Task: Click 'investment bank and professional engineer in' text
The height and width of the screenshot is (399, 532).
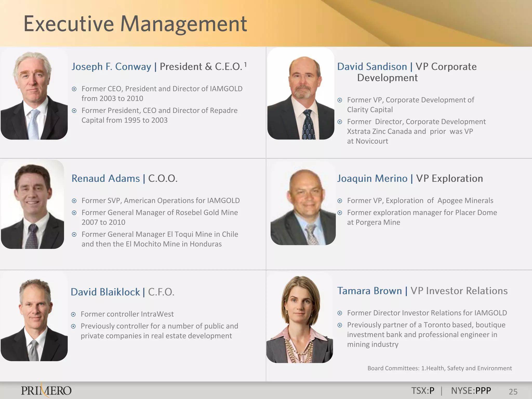Action: (x=422, y=335)
